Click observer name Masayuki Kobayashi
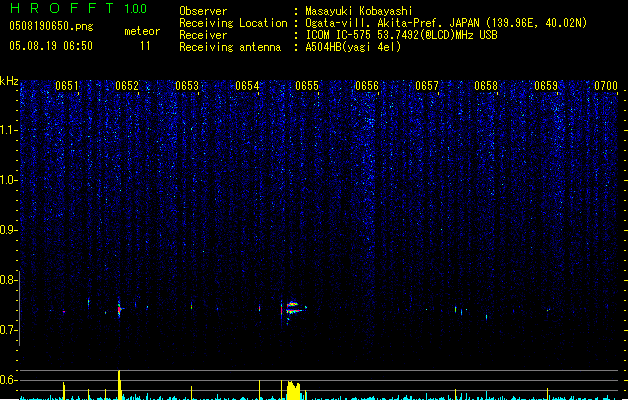The image size is (629, 400). click(x=359, y=11)
